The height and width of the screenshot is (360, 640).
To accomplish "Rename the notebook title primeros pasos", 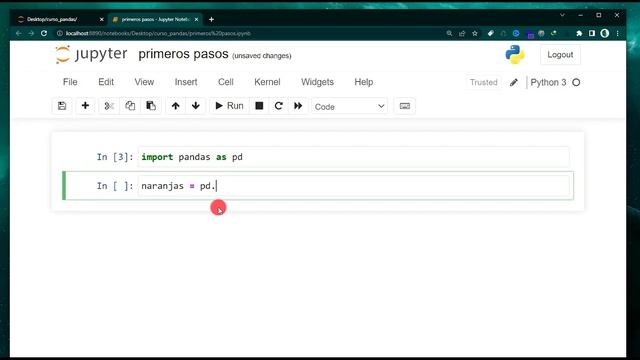I will (183, 54).
